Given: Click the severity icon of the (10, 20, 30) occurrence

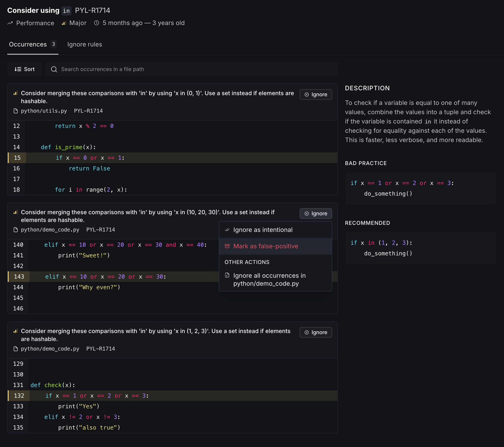Looking at the screenshot, I should coord(16,212).
